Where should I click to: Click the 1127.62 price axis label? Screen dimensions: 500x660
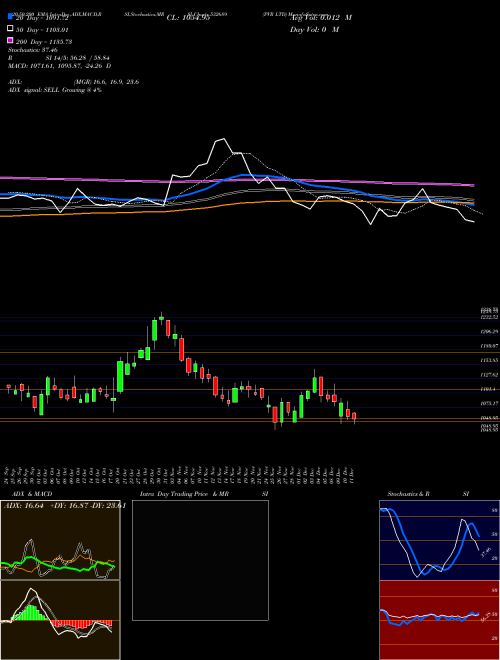tap(489, 375)
